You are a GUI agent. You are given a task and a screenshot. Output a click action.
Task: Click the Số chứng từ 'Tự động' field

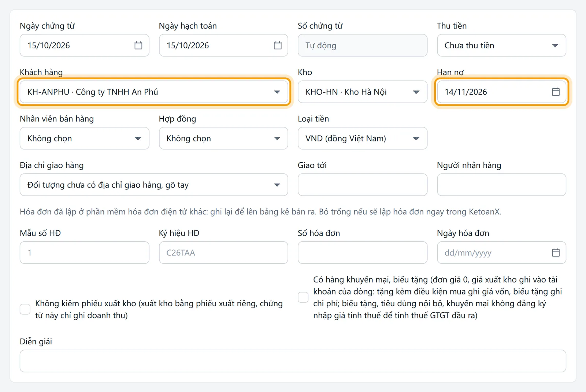(363, 45)
